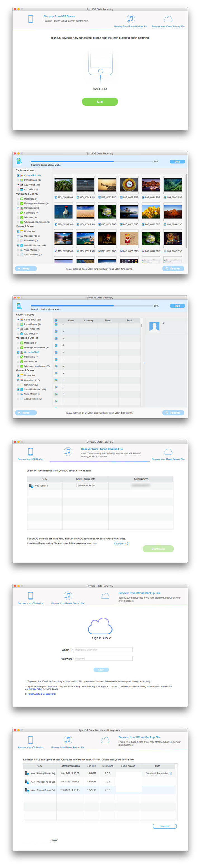Click iPhone backup icon dated 09-30-2014

tap(27, 790)
